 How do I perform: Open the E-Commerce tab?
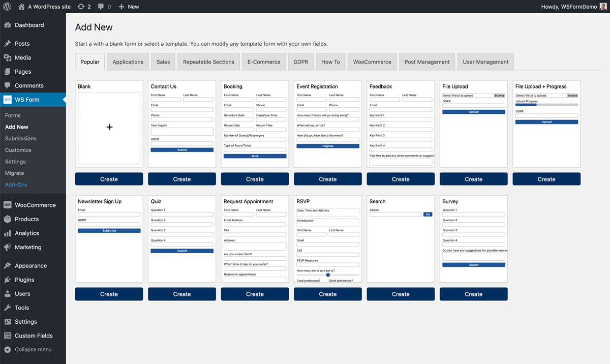(x=264, y=62)
